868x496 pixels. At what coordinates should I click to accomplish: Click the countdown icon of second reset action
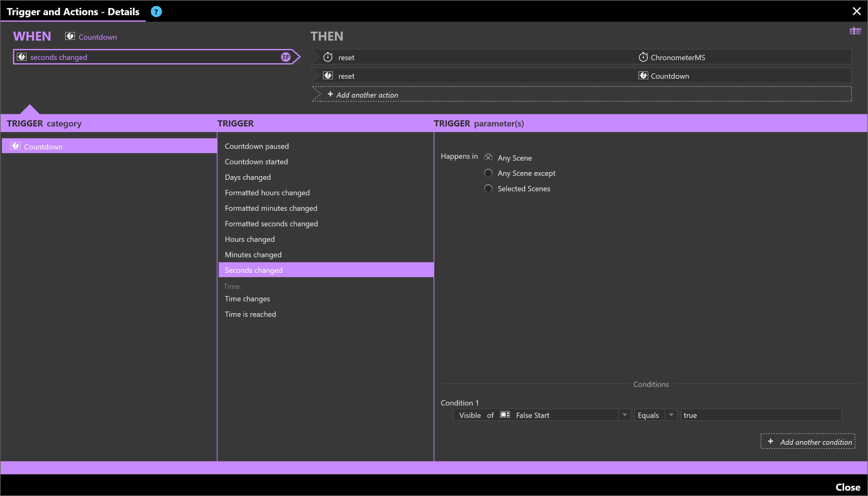pyautogui.click(x=328, y=75)
